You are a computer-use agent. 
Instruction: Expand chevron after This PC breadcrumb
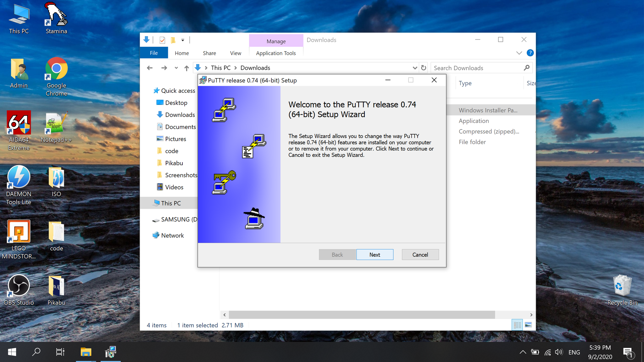[236, 68]
